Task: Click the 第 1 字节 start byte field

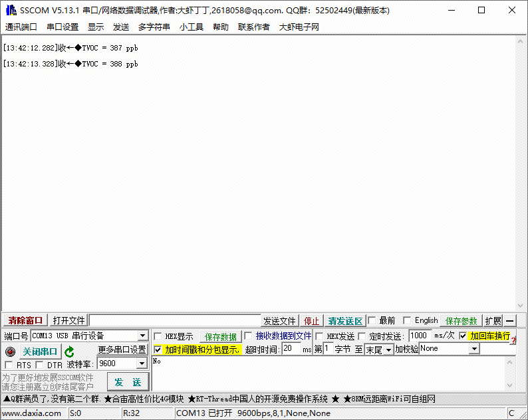Action: coord(328,348)
